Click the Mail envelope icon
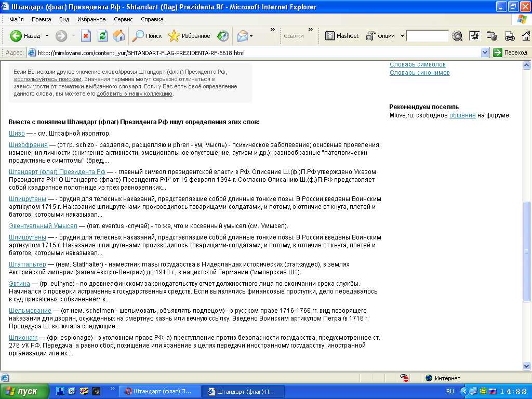Screen dimensions: 532x399 click(242, 36)
